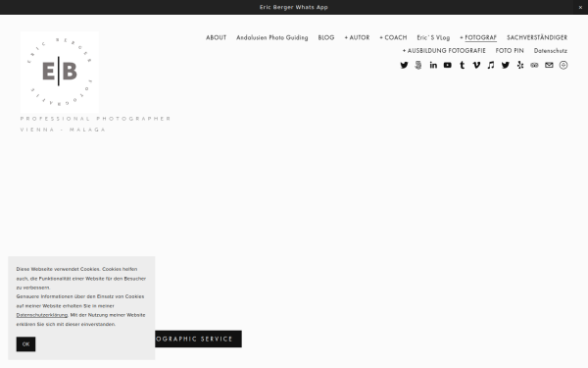The height and width of the screenshot is (368, 588).
Task: Open the Datenschutz page
Action: point(551,51)
